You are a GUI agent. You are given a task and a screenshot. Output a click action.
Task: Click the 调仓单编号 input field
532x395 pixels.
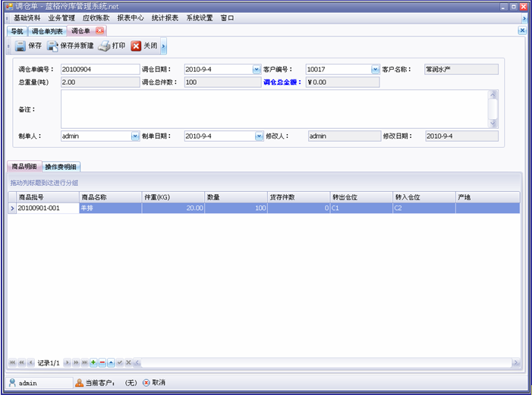click(x=100, y=70)
